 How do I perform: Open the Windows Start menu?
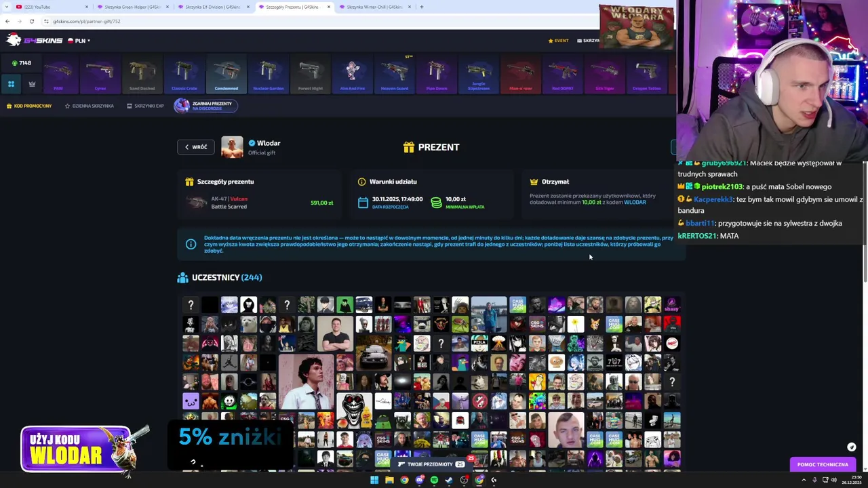[x=374, y=480]
